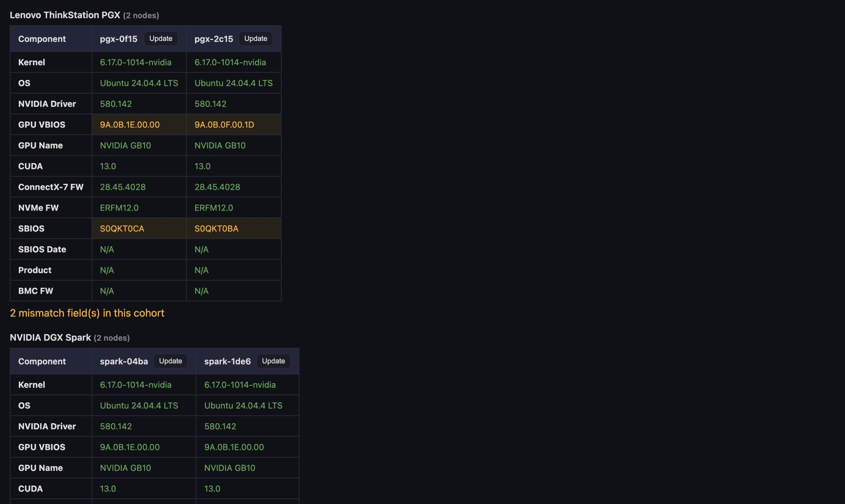Image resolution: width=845 pixels, height=504 pixels.
Task: Select the pgx-0f15 column header name
Action: click(x=118, y=39)
